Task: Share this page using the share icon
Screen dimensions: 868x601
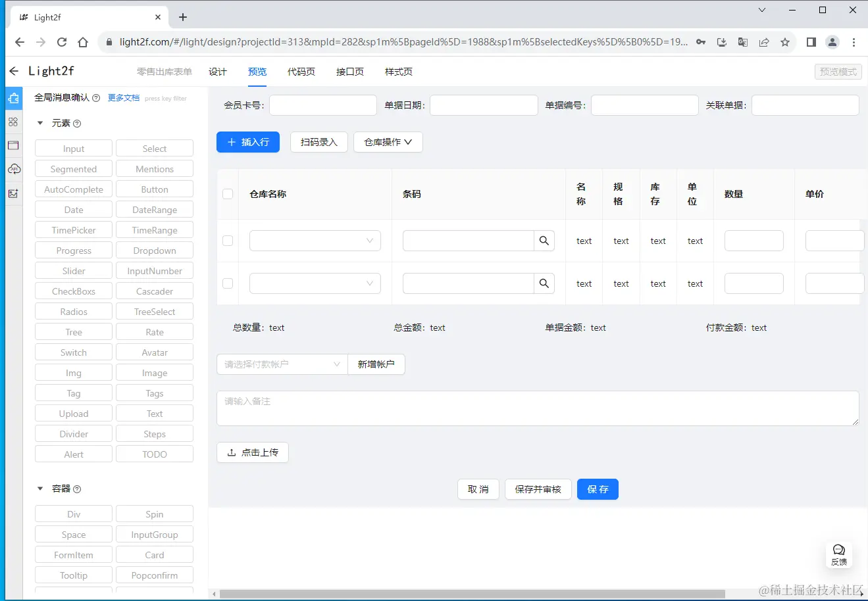Action: [x=764, y=42]
